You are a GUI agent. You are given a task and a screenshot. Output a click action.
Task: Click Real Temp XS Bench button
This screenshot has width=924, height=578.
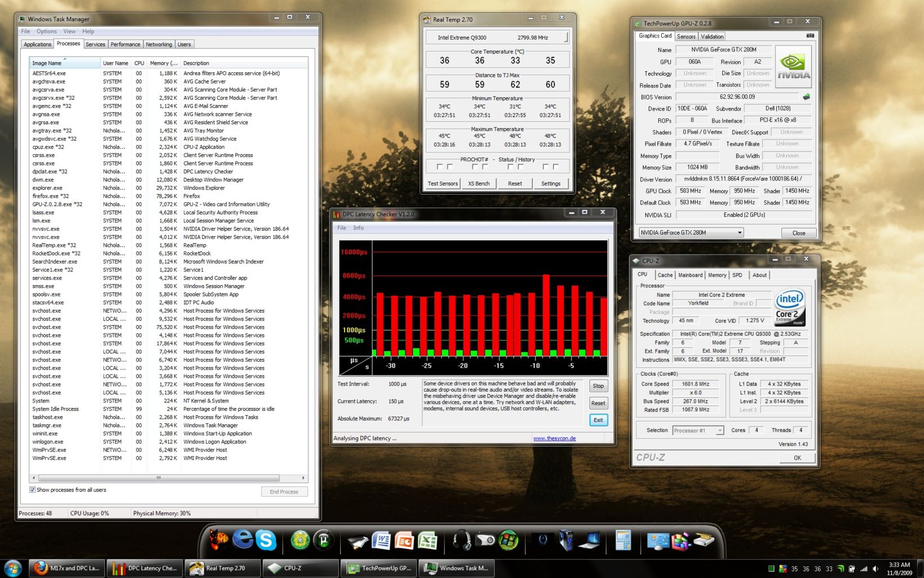[479, 183]
